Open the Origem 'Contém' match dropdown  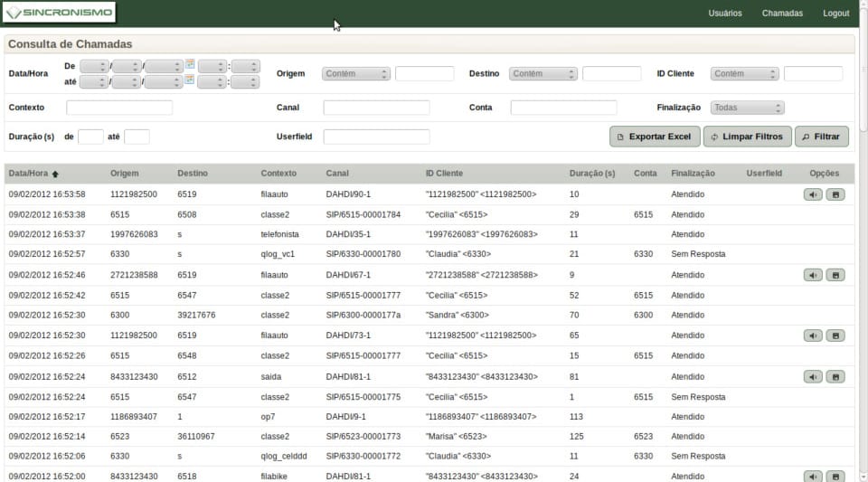[356, 73]
